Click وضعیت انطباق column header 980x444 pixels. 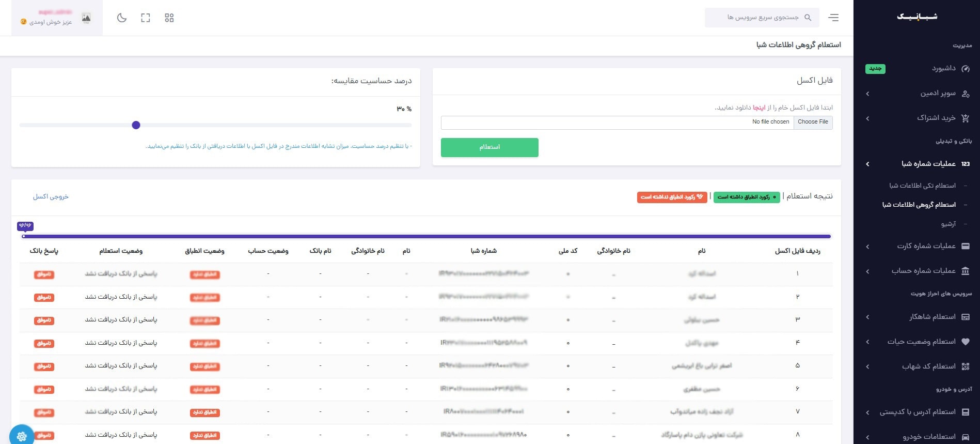(x=204, y=251)
